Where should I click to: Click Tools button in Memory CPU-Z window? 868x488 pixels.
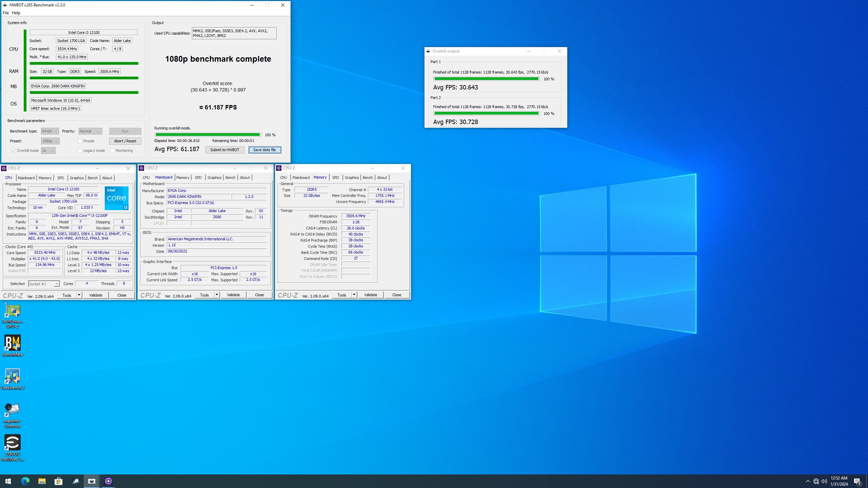click(342, 295)
